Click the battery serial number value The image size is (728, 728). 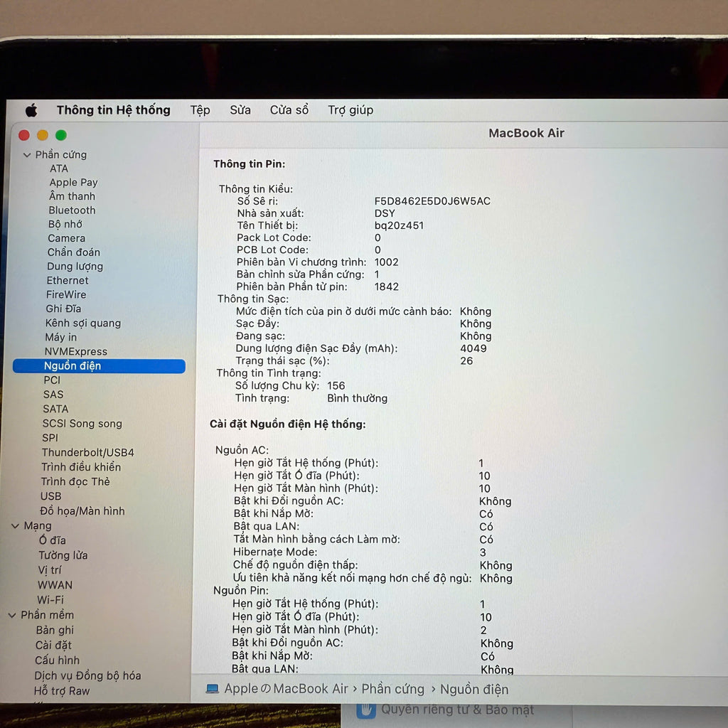click(432, 201)
